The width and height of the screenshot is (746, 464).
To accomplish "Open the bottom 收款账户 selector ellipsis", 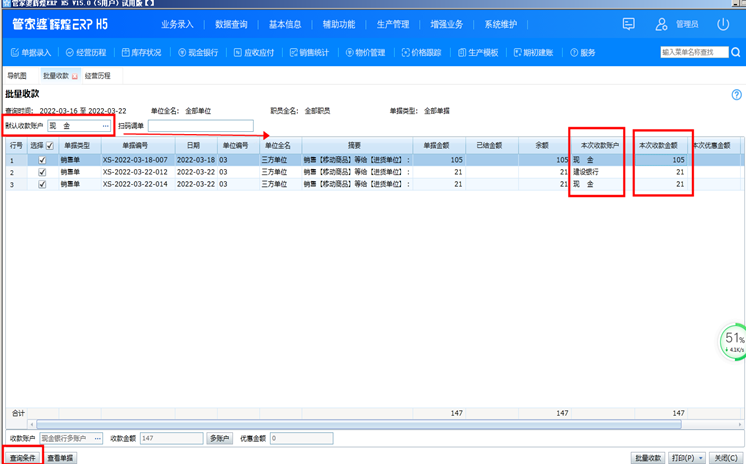I will [97, 438].
